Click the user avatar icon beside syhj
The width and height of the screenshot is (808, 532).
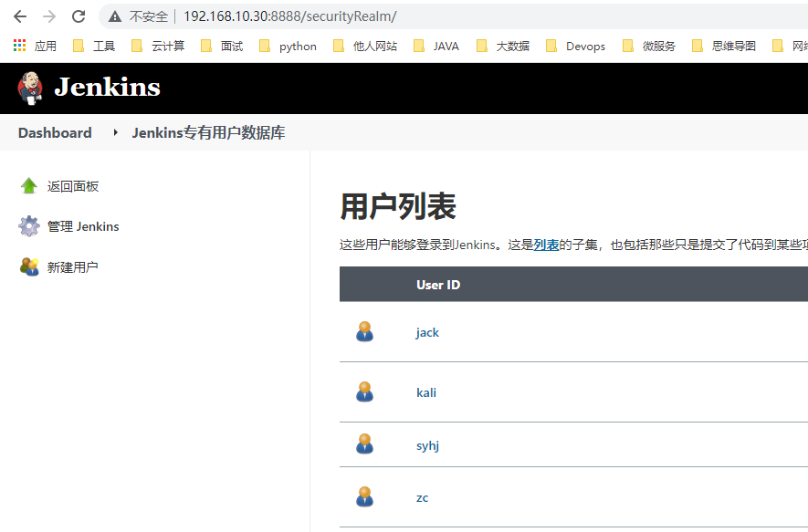pyautogui.click(x=365, y=443)
